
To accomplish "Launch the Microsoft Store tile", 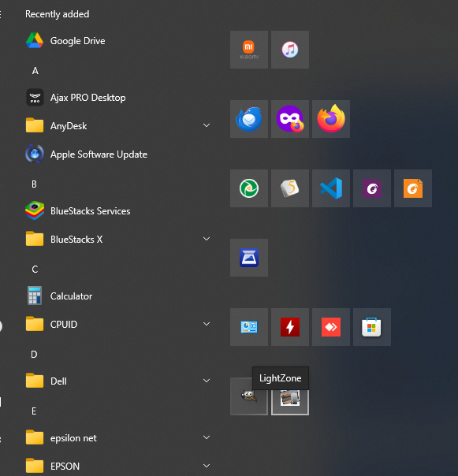I will (372, 327).
